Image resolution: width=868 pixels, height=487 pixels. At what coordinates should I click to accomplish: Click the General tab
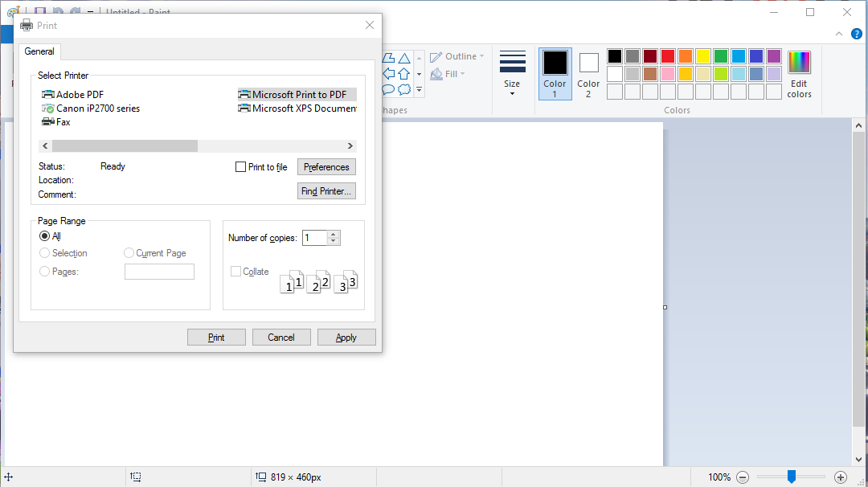pos(39,51)
